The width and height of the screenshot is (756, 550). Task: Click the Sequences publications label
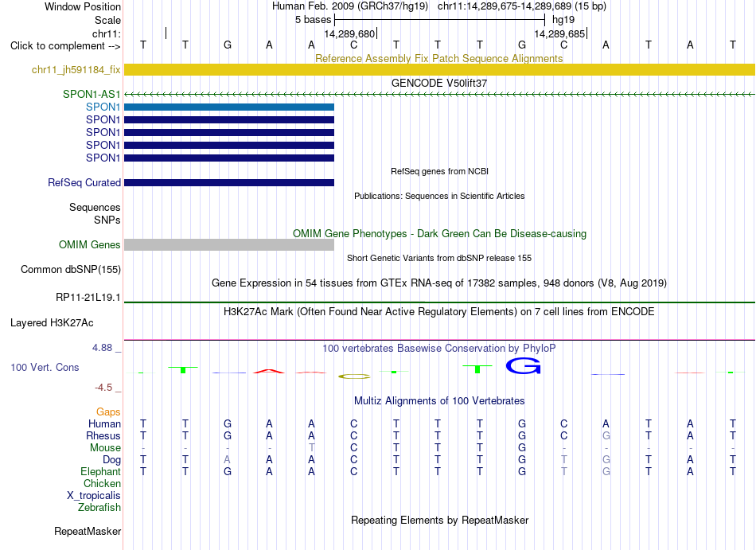click(95, 207)
